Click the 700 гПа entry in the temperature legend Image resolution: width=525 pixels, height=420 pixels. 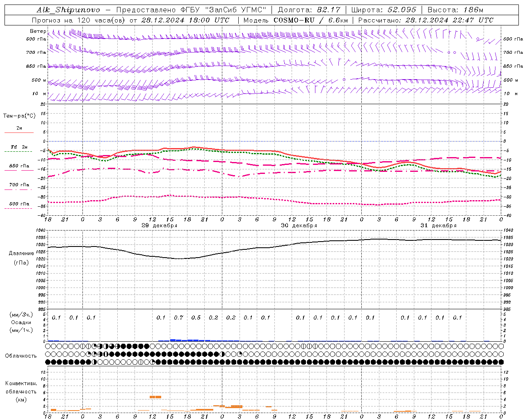pos(19,185)
